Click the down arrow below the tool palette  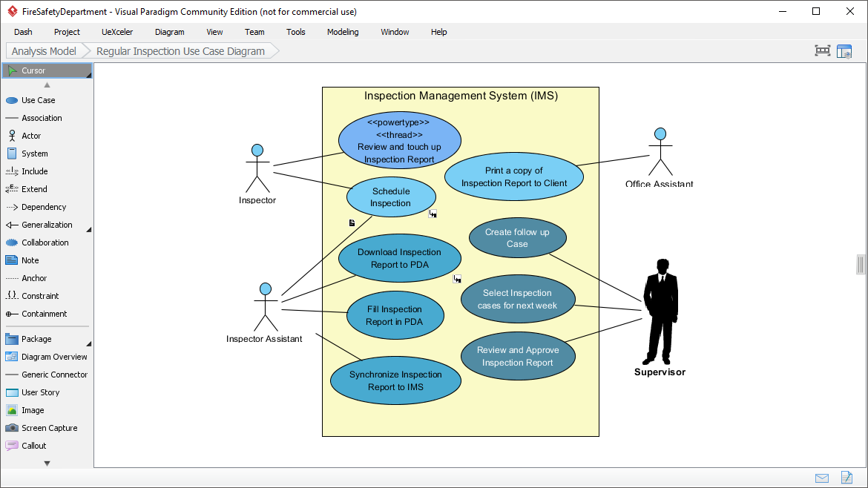[46, 462]
